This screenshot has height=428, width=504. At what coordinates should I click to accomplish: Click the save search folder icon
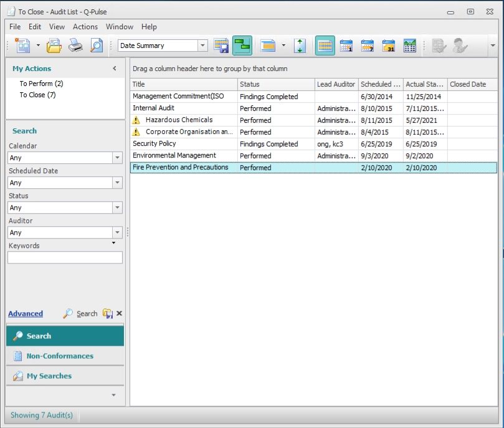pos(107,314)
